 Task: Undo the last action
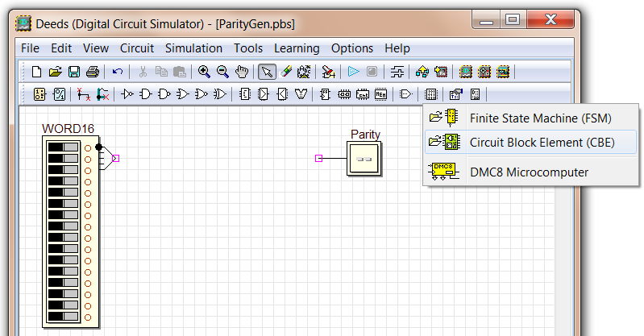click(118, 72)
